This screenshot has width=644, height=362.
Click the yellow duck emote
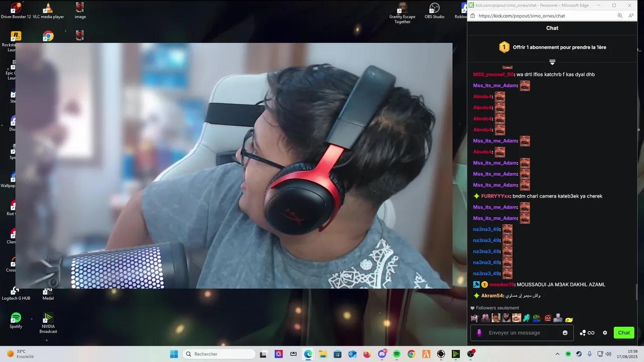tap(569, 319)
